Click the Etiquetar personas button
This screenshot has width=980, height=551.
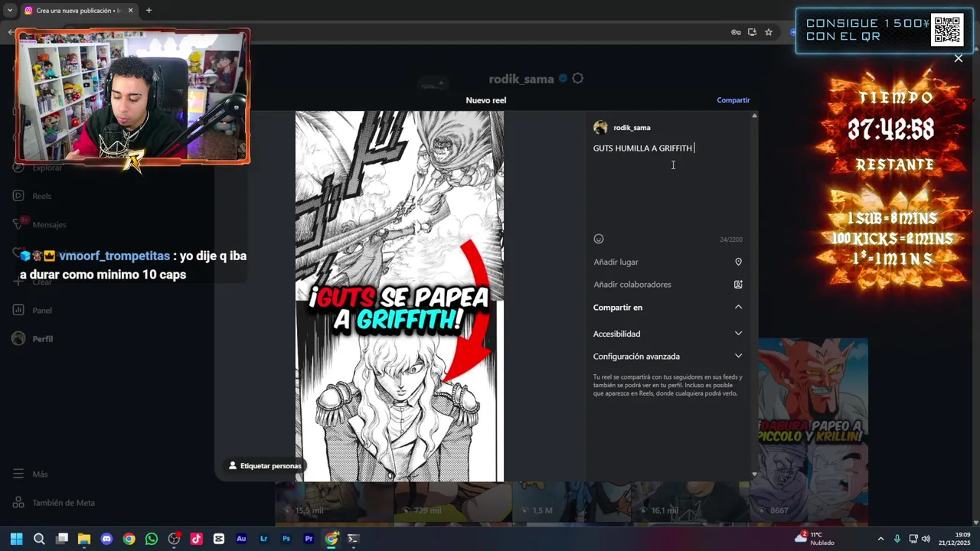(x=266, y=466)
